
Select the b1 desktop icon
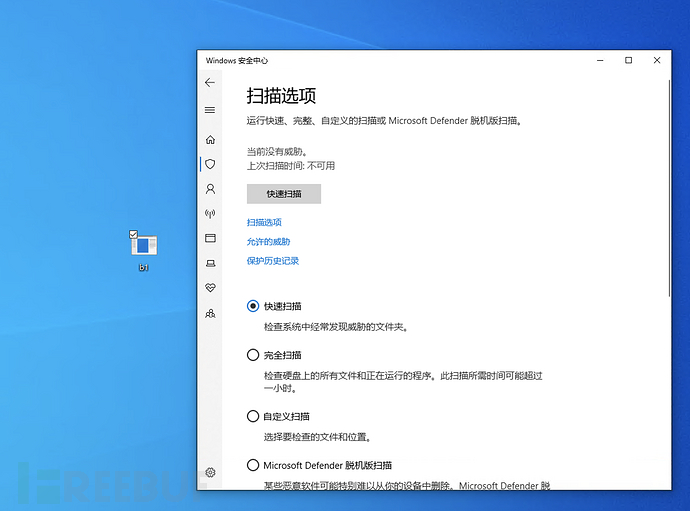pos(144,251)
